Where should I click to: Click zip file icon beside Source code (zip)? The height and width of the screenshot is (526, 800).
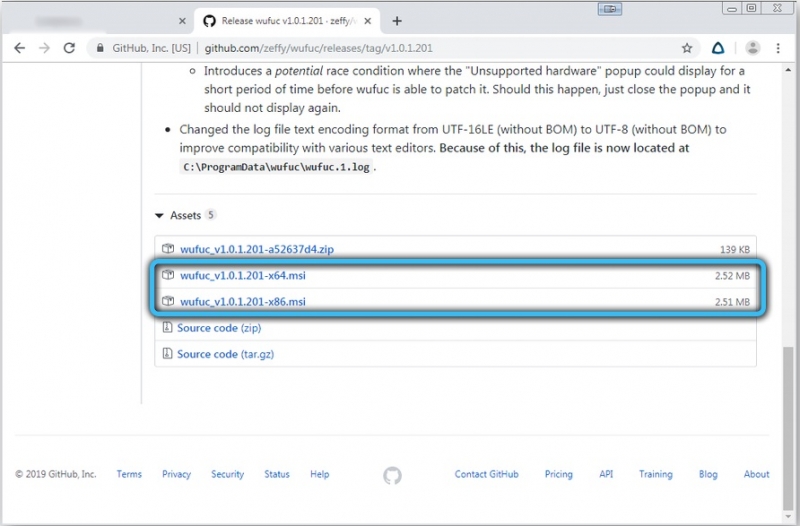click(x=167, y=327)
